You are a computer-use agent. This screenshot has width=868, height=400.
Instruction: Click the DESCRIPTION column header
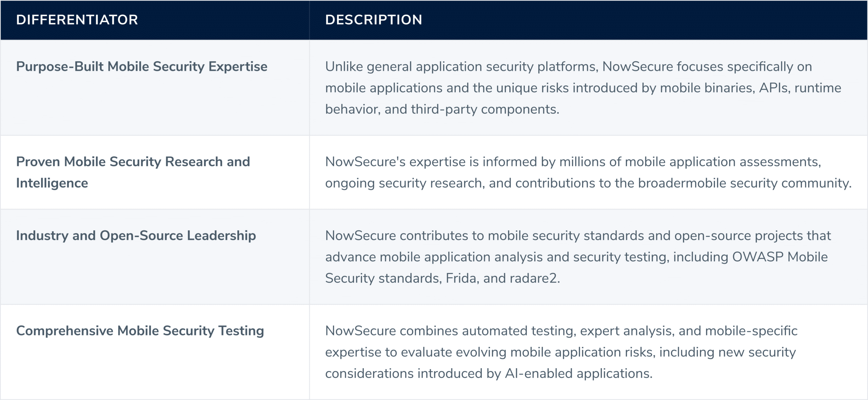point(374,20)
